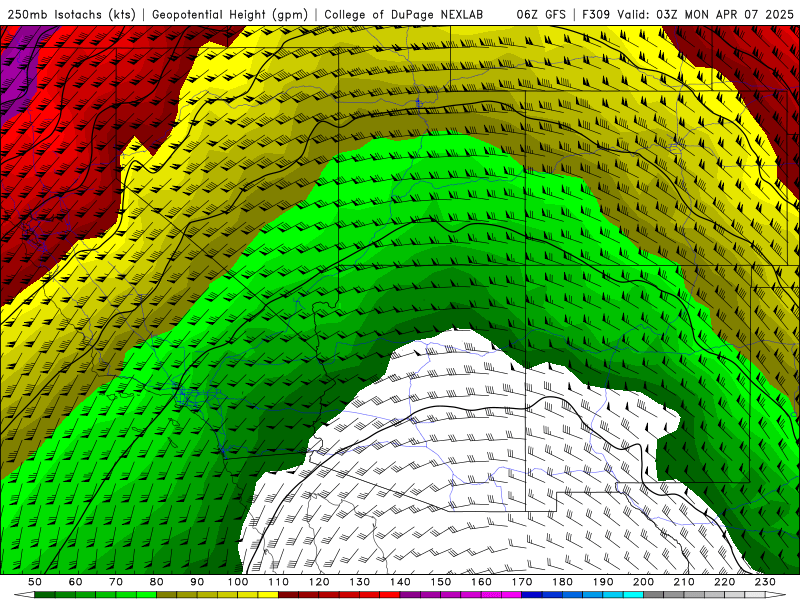Viewport: 800px width, 600px height.
Task: Click the dark maroon swatch on the color bar
Action: 288,595
